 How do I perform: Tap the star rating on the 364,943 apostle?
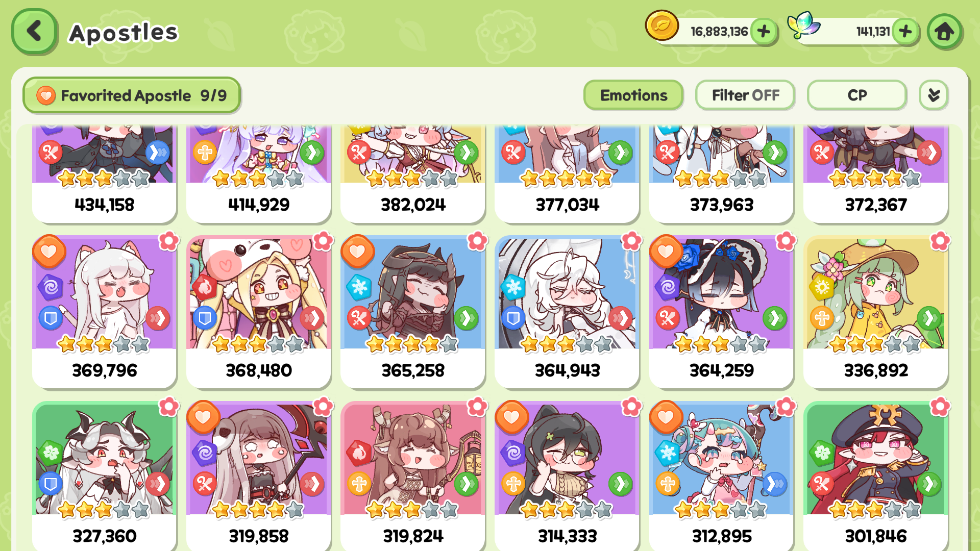coord(567,344)
